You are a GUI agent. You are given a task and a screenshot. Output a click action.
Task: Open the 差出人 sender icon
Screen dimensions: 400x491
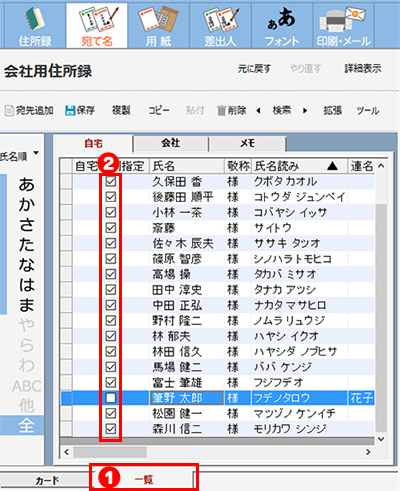(220, 26)
